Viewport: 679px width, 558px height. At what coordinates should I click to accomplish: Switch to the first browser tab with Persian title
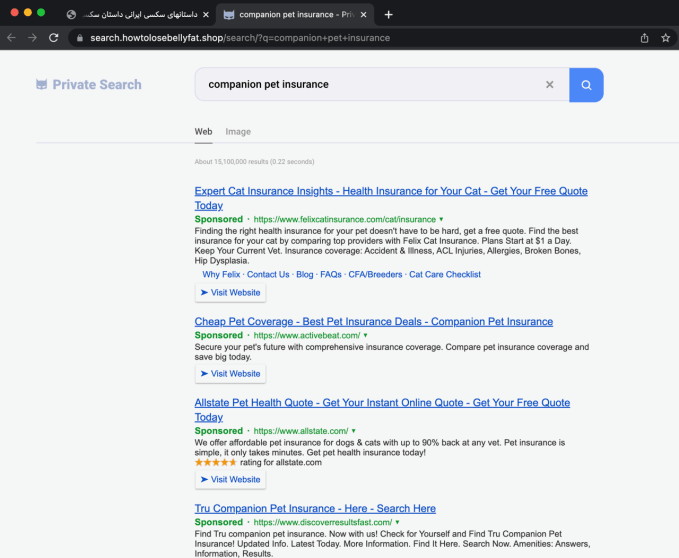point(135,15)
